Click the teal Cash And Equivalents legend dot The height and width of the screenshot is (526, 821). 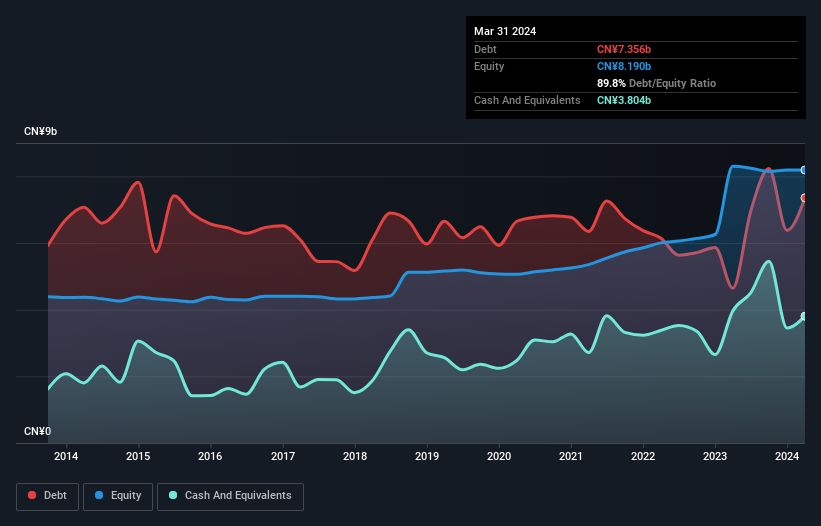(173, 495)
